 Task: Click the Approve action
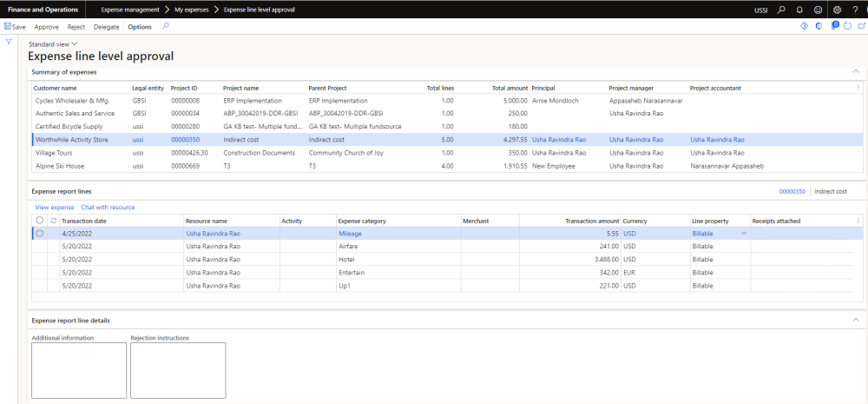coord(47,27)
